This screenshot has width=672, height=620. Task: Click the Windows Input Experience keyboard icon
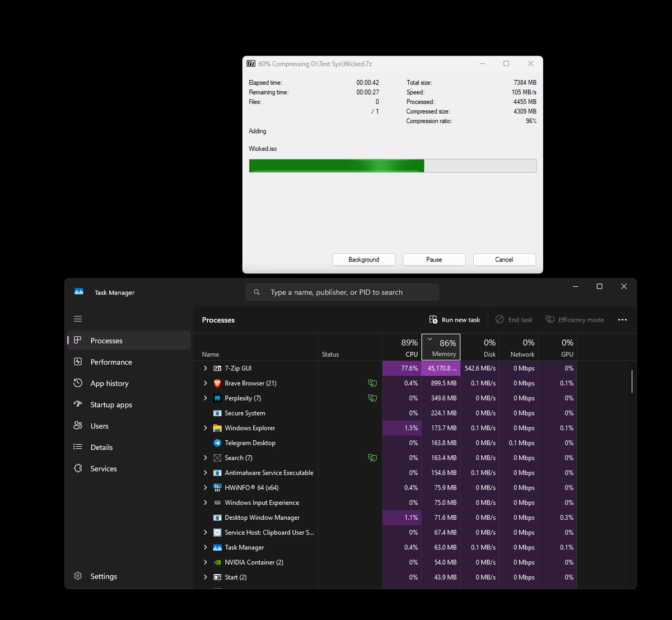217,503
